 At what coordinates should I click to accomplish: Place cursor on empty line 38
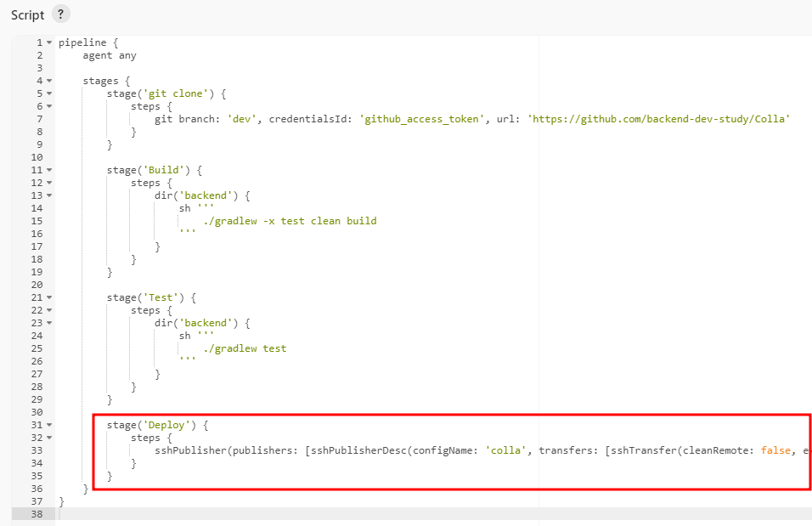(x=434, y=514)
